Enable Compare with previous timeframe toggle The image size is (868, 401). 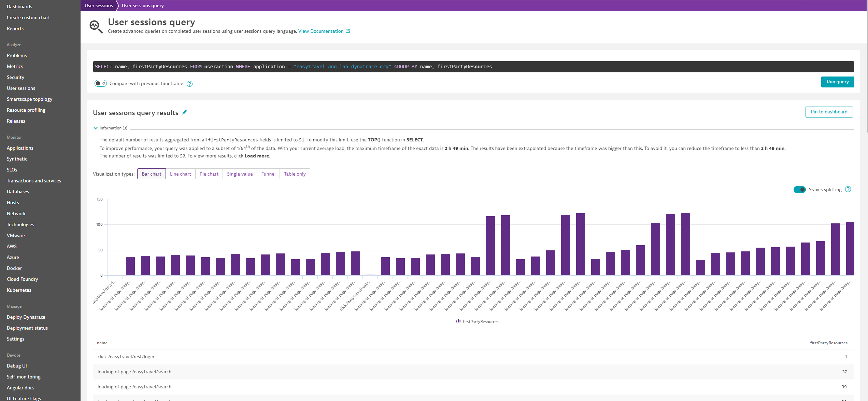coord(101,84)
